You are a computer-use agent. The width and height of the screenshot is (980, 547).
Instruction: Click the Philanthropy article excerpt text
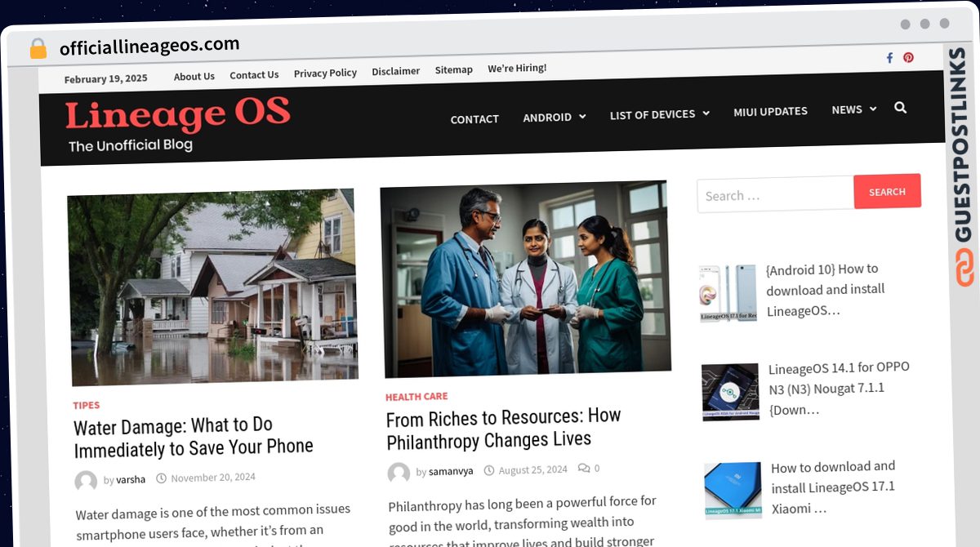click(522, 521)
